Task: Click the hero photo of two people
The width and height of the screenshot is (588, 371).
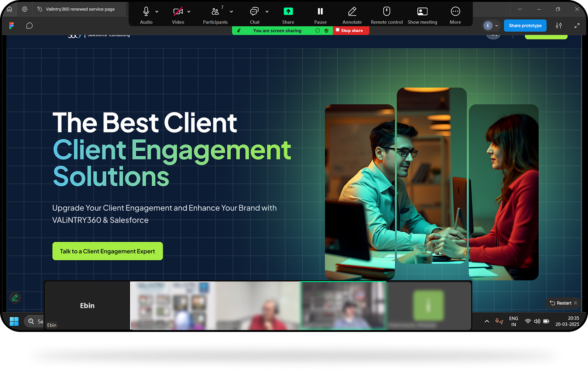Action: [x=432, y=184]
